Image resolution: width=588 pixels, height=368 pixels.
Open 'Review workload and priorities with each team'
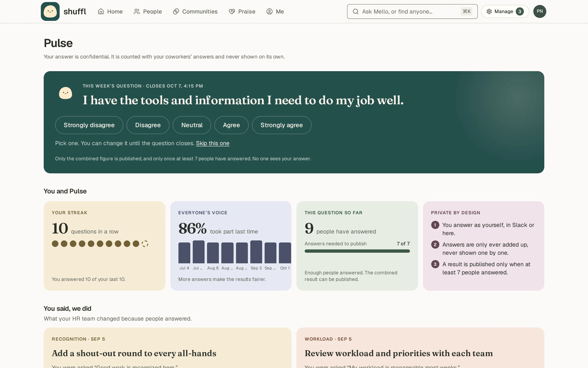point(399,353)
